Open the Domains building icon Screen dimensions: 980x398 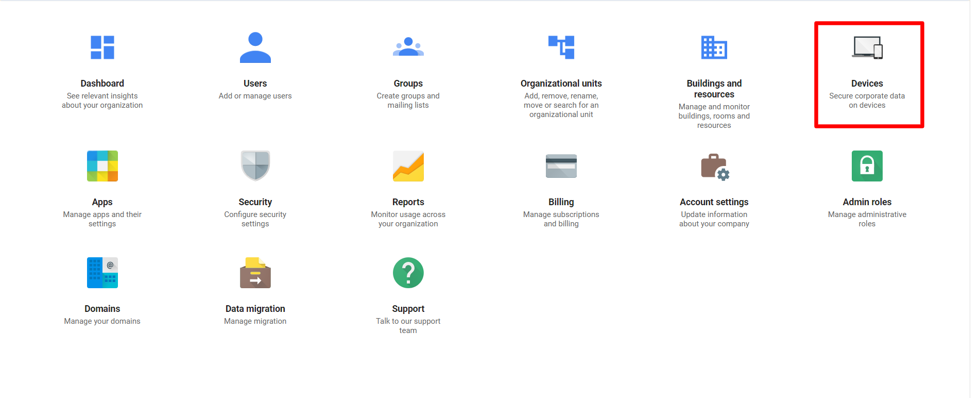coord(102,273)
